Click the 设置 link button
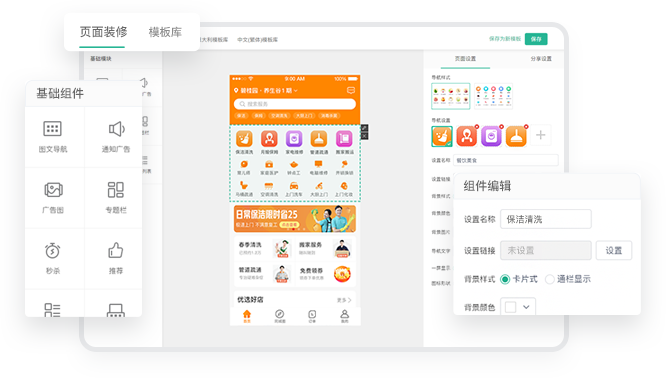 point(614,251)
